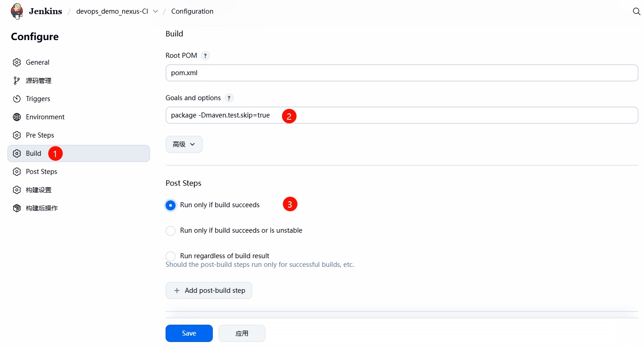Click the Triggers clock icon
The width and height of the screenshot is (644, 347).
click(x=17, y=99)
